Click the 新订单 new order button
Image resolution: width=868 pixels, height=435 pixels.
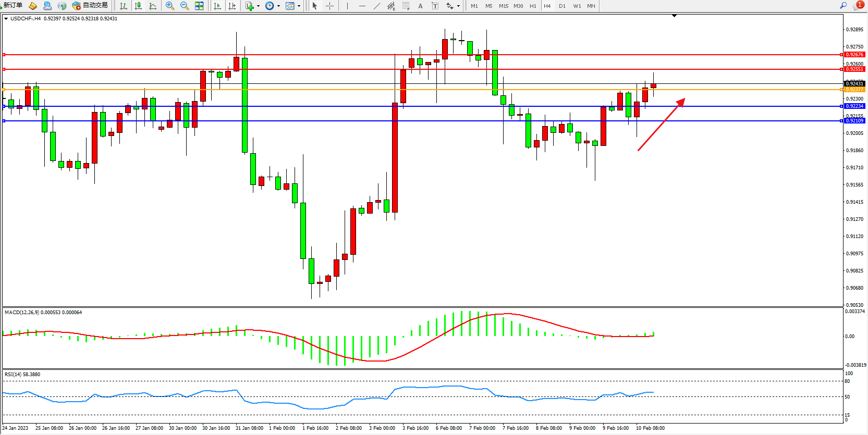pyautogui.click(x=13, y=6)
